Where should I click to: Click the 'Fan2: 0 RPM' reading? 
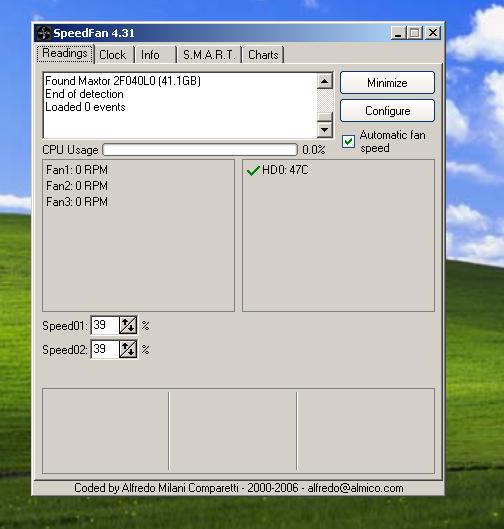(x=77, y=186)
